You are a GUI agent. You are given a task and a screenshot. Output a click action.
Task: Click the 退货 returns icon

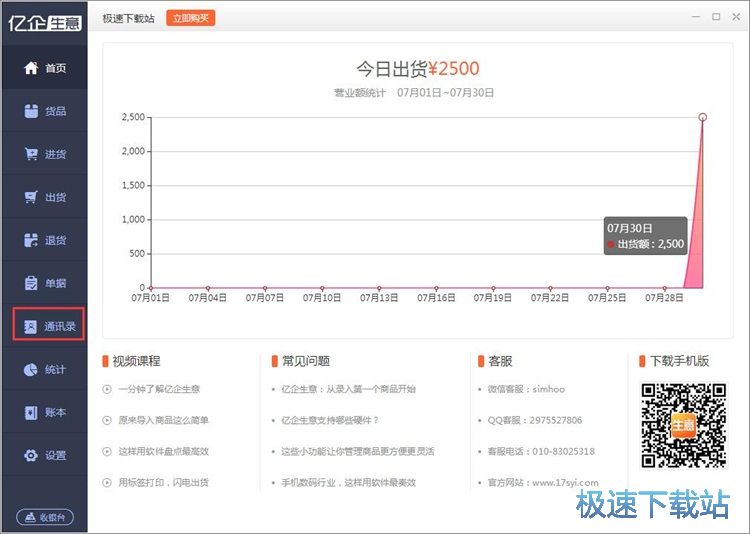point(31,240)
